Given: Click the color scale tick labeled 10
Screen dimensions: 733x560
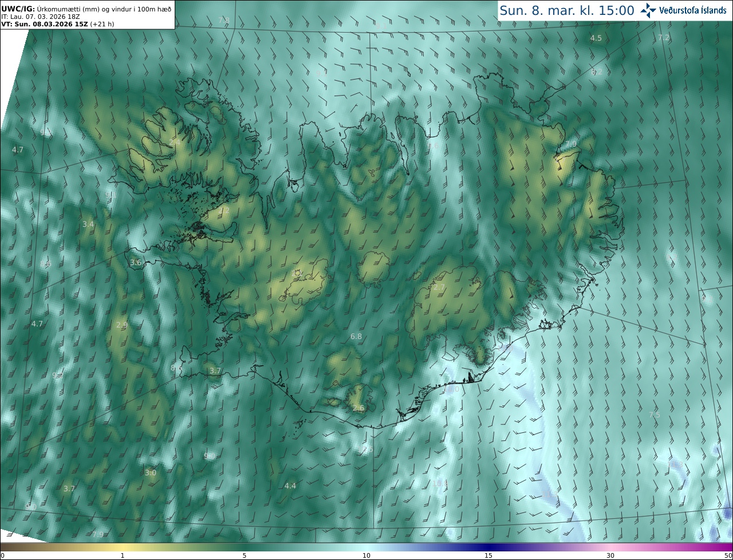Looking at the screenshot, I should [366, 555].
